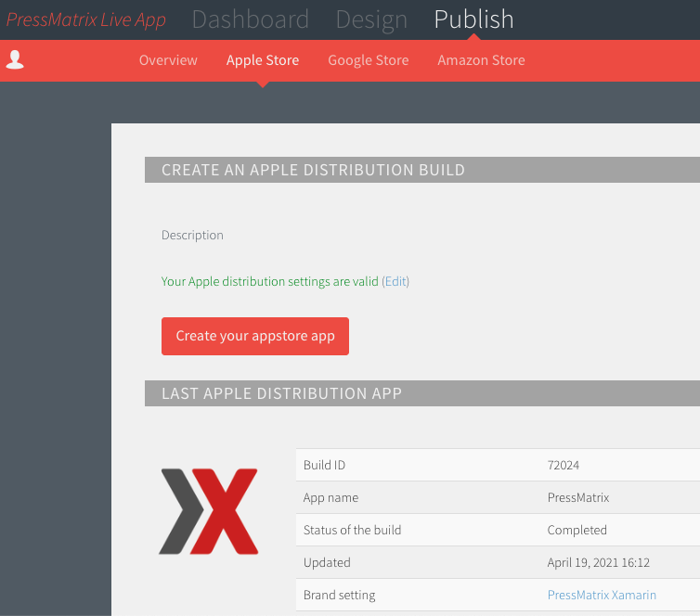Click the PressMatrix X logo thumbnail
This screenshot has width=700, height=616.
pyautogui.click(x=209, y=511)
